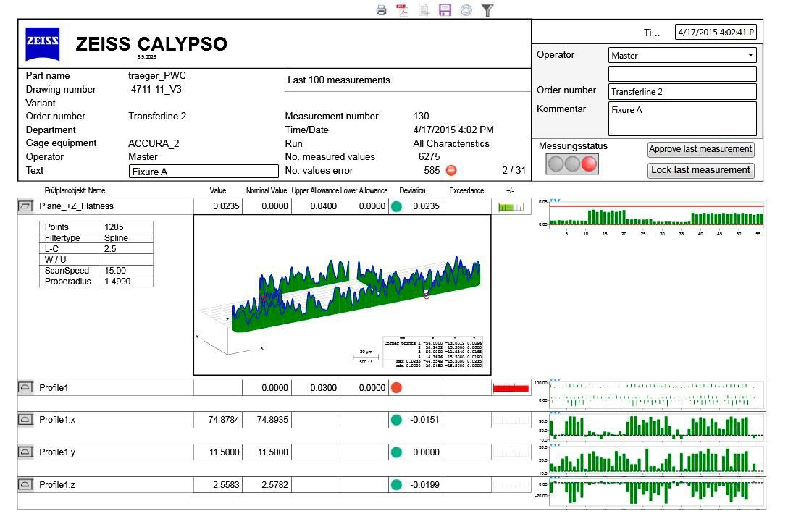
Task: Click the page indicator 2 / 31
Action: click(514, 170)
